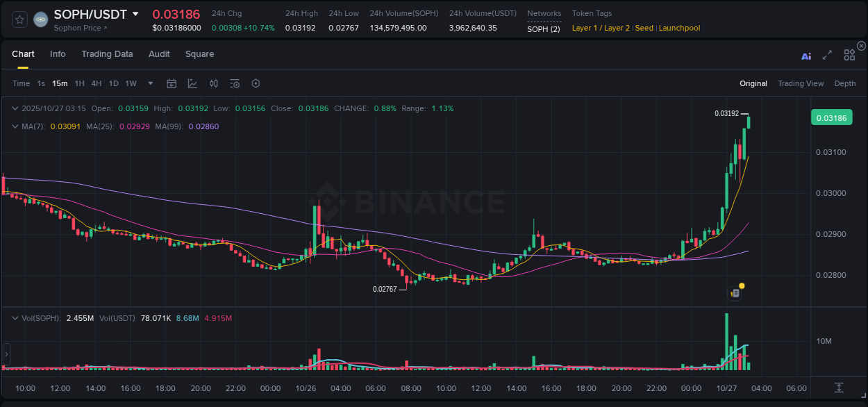The width and height of the screenshot is (868, 407).
Task: Click the fullscreen expand arrow icon
Action: point(826,56)
